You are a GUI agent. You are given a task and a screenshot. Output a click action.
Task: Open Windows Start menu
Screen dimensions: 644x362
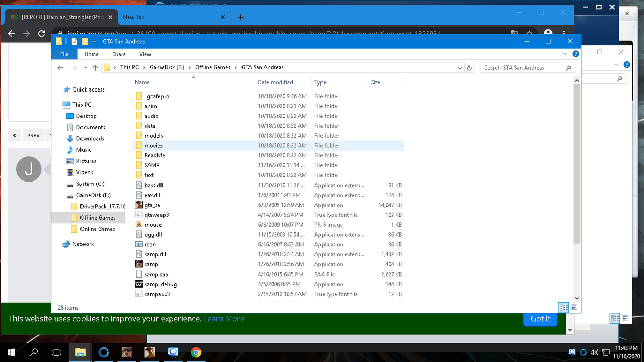point(11,352)
